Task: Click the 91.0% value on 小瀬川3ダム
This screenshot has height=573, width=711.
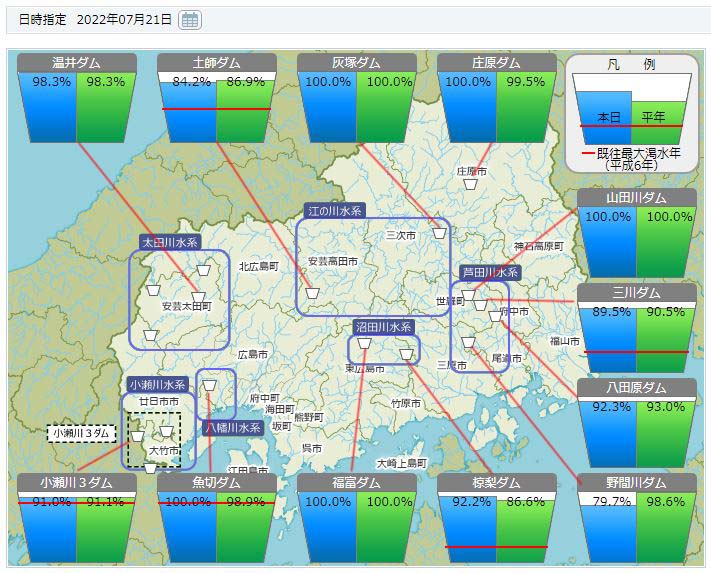Action: pos(52,501)
